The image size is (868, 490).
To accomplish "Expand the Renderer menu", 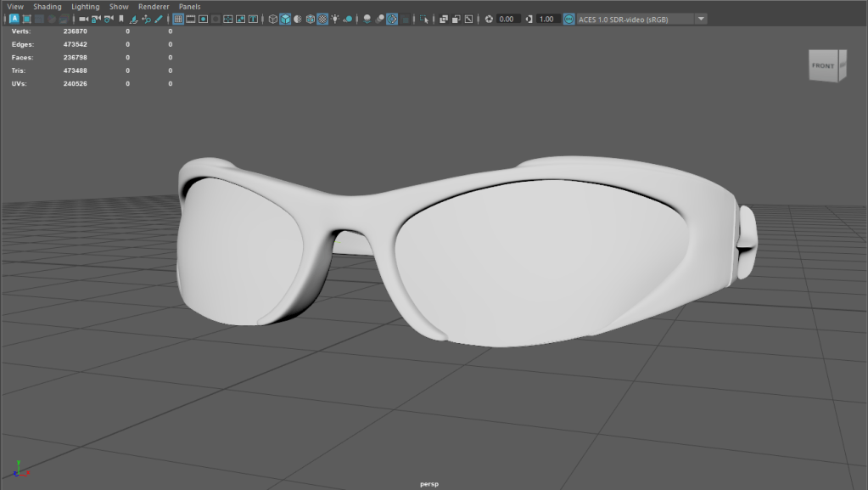I will pos(154,7).
